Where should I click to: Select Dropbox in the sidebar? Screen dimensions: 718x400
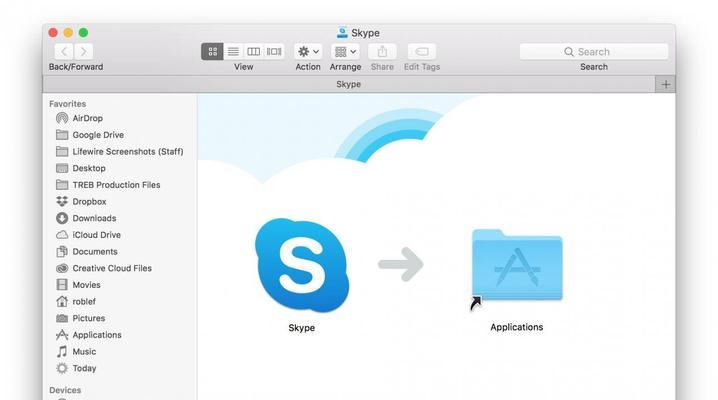pyautogui.click(x=81, y=201)
